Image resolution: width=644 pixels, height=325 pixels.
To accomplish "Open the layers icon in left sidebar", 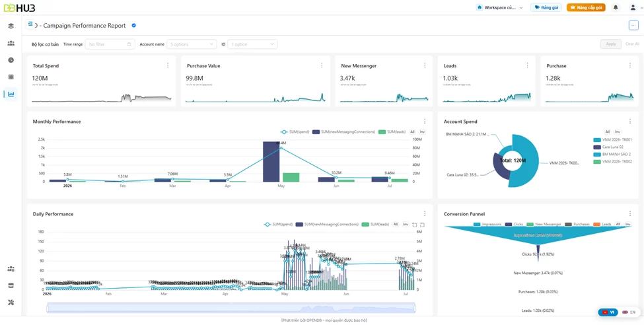I will coord(11,26).
